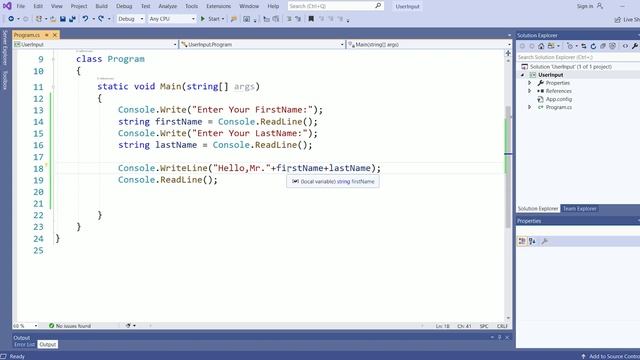
Task: Click the Find in Files toolbar icon
Action: coord(234,19)
